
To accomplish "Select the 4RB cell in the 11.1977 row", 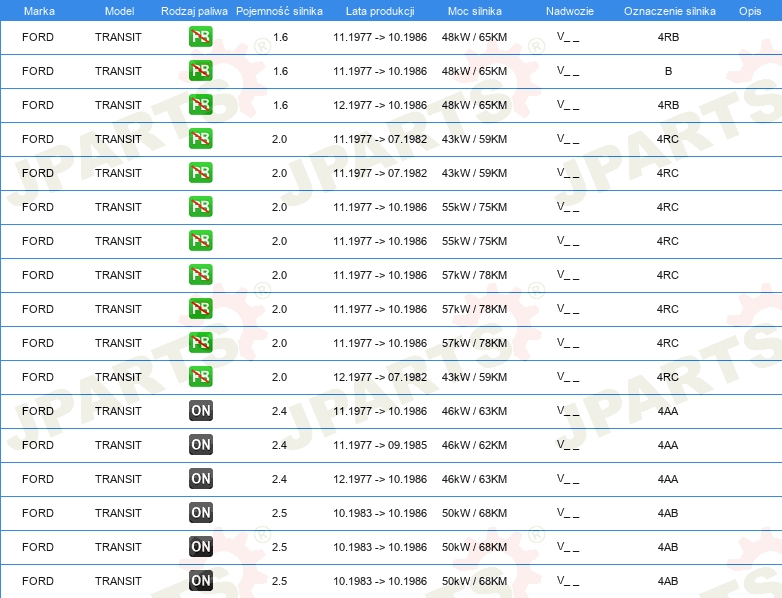I will click(x=668, y=37).
